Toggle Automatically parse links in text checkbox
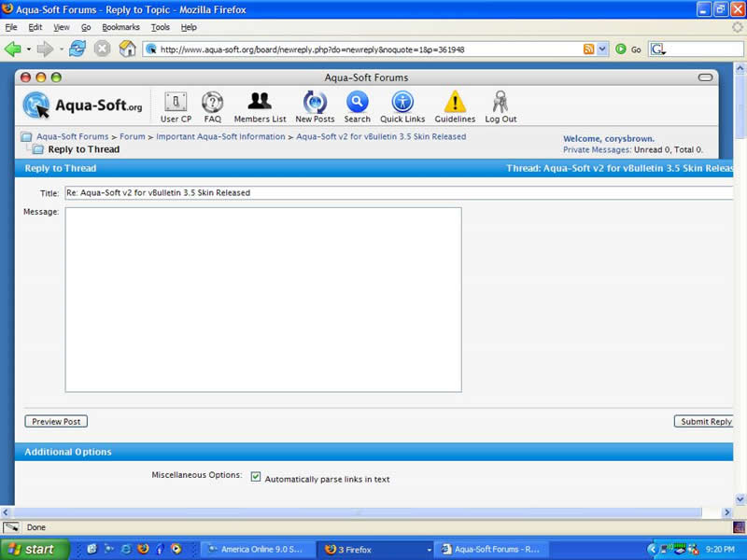 coord(256,477)
